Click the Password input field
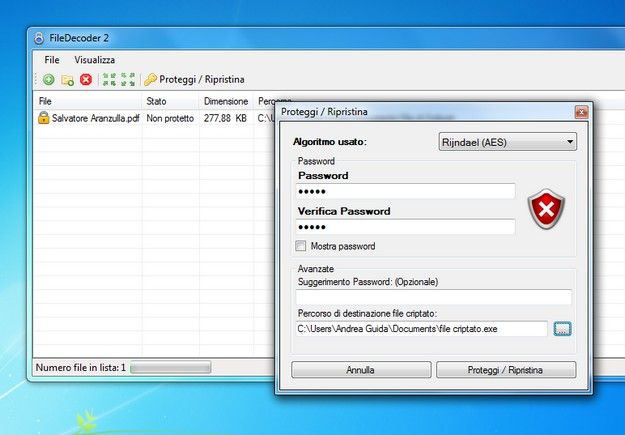625x435 pixels. [405, 191]
